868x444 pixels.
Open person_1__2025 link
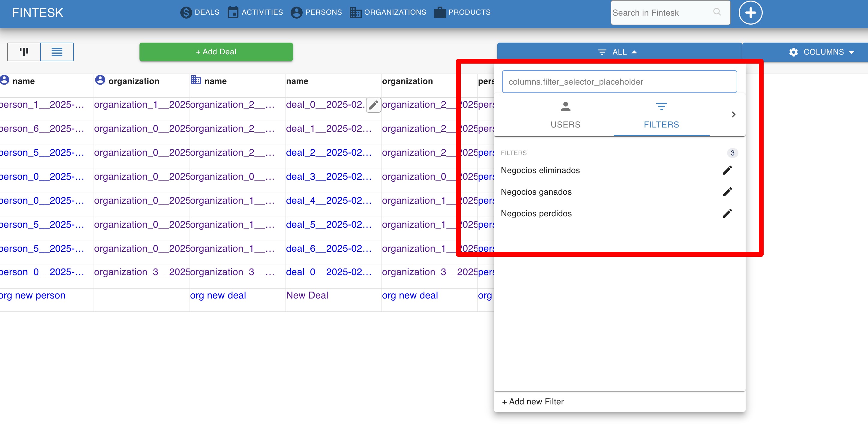(x=42, y=105)
